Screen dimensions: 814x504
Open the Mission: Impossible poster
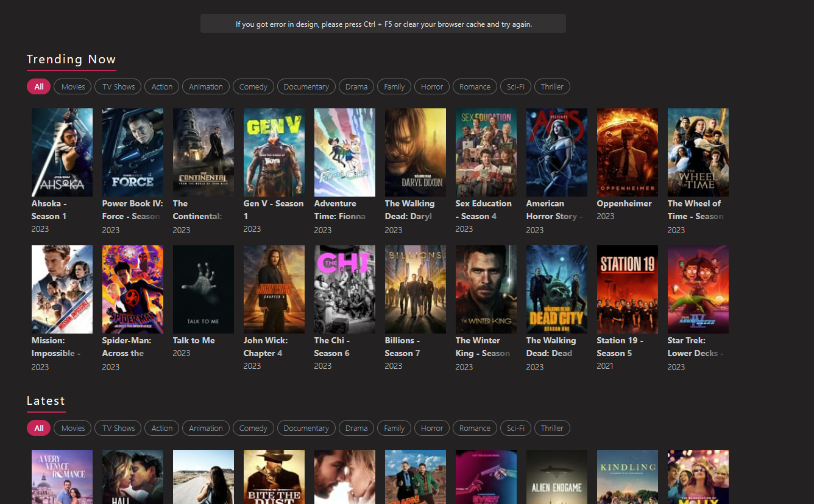pos(62,289)
